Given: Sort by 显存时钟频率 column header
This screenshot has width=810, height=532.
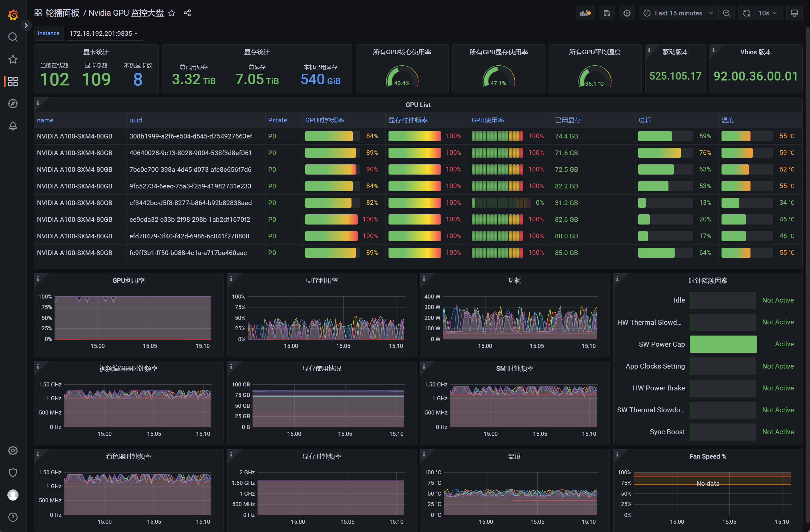Looking at the screenshot, I should [x=408, y=120].
